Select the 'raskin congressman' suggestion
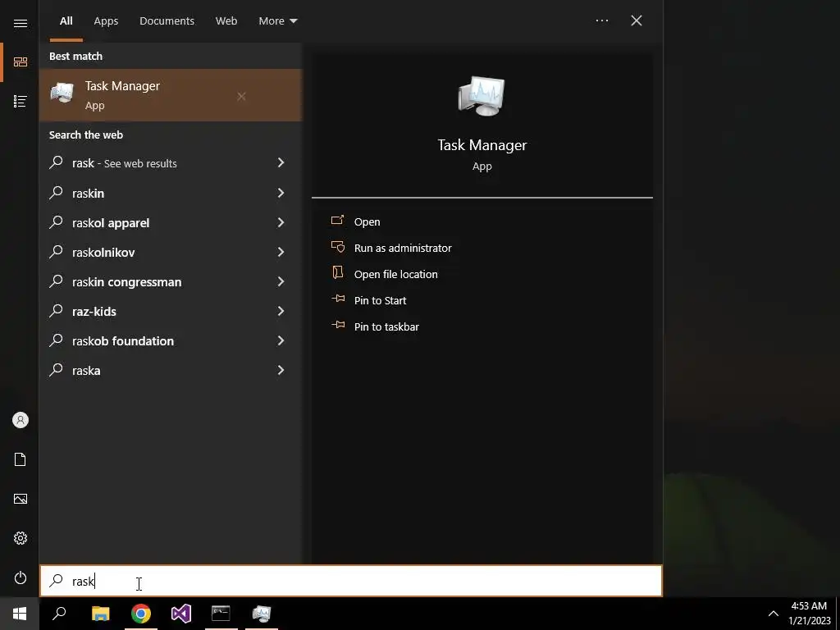The height and width of the screenshot is (630, 840). (x=127, y=281)
